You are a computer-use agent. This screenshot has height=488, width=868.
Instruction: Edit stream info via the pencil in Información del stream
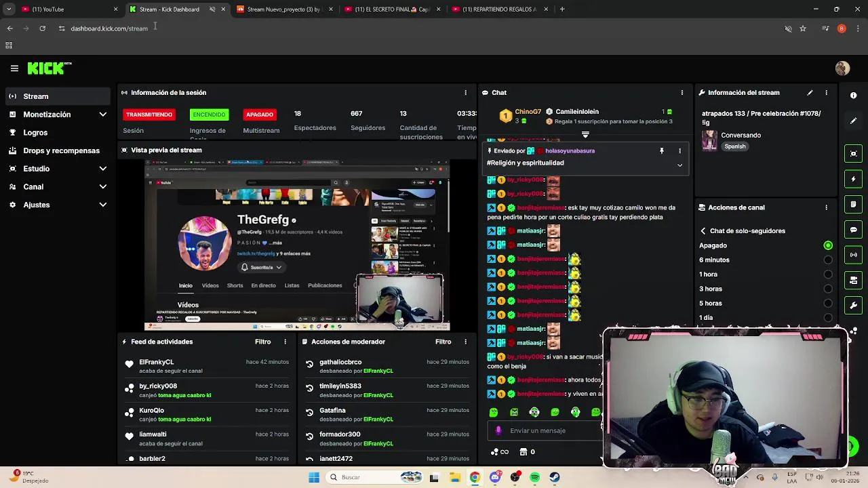810,93
